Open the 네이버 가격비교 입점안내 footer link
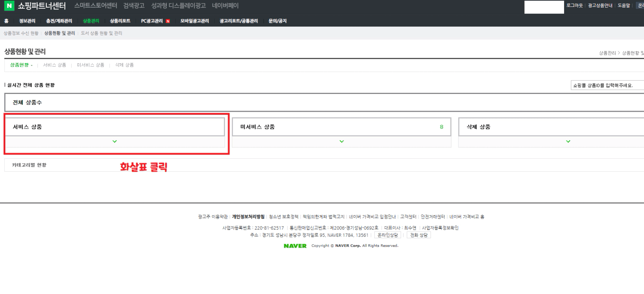Screen dimensions: 644x294 click(x=372, y=217)
